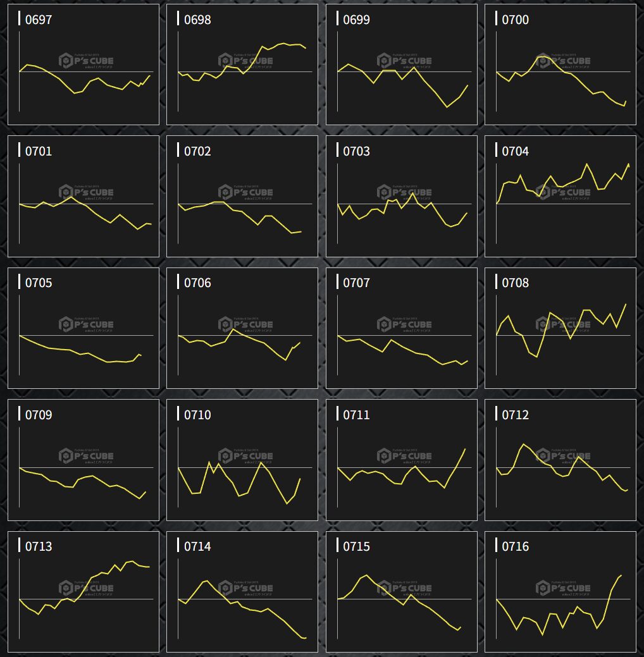Click the 0704 graph card
This screenshot has width=644, height=657.
pos(560,196)
